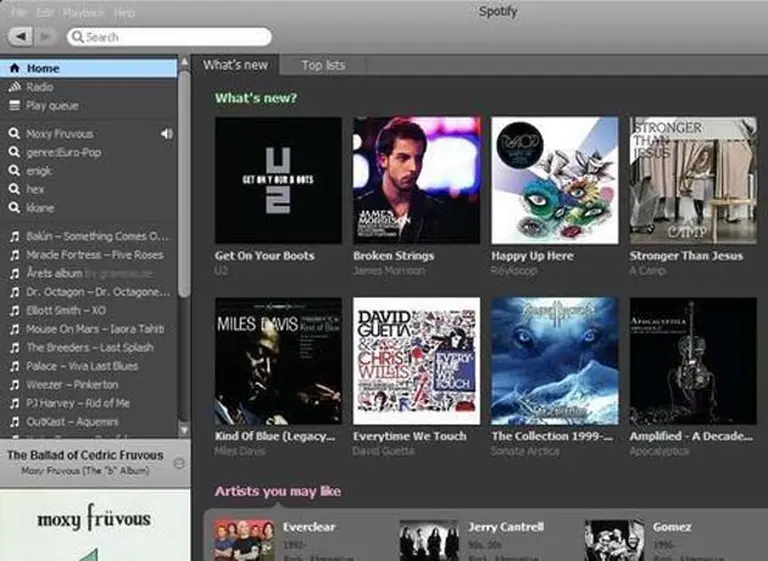
Task: Open playlist Miracle Fortress – Five Roses
Action: [89, 255]
